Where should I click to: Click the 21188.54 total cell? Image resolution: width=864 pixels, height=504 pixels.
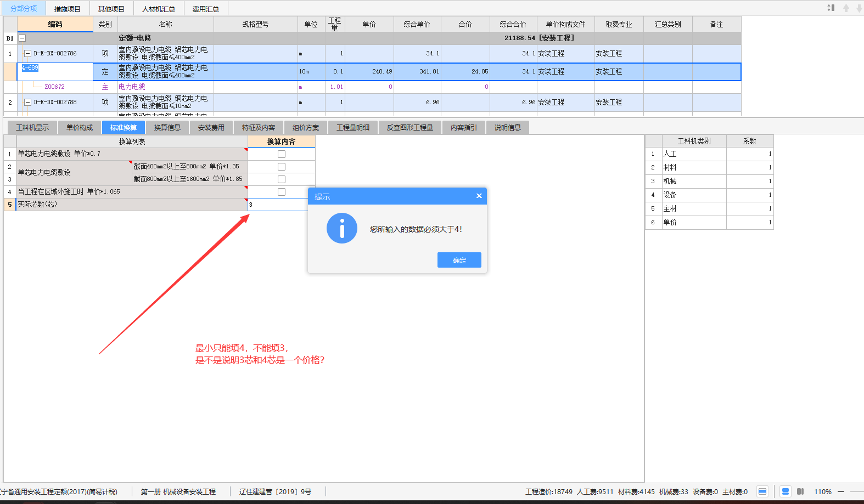[x=513, y=38]
